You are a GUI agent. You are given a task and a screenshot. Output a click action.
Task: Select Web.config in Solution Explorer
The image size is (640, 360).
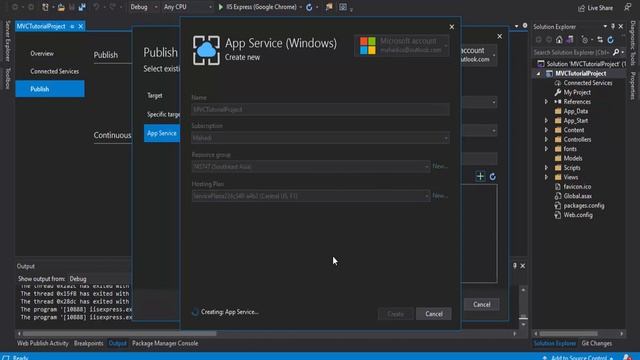pyautogui.click(x=578, y=215)
